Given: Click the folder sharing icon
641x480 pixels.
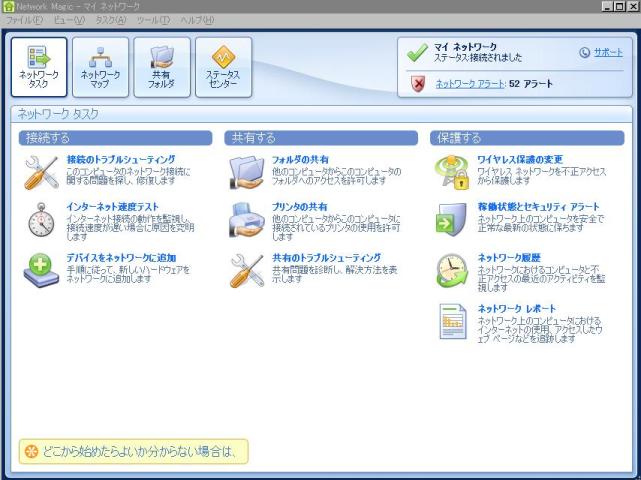Looking at the screenshot, I should point(247,173).
